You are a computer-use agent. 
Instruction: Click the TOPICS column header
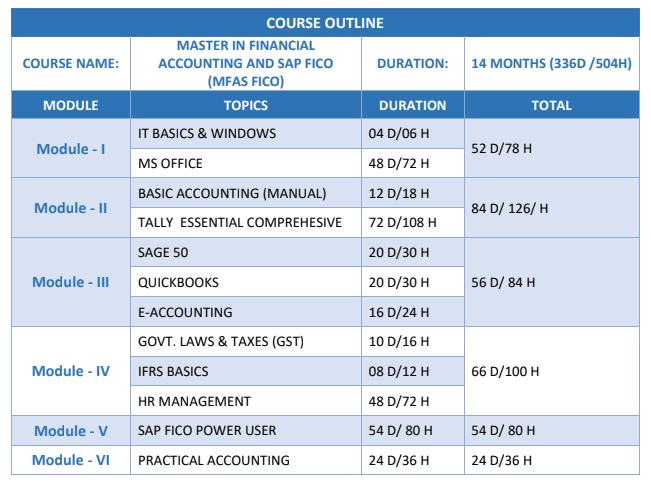(x=245, y=105)
